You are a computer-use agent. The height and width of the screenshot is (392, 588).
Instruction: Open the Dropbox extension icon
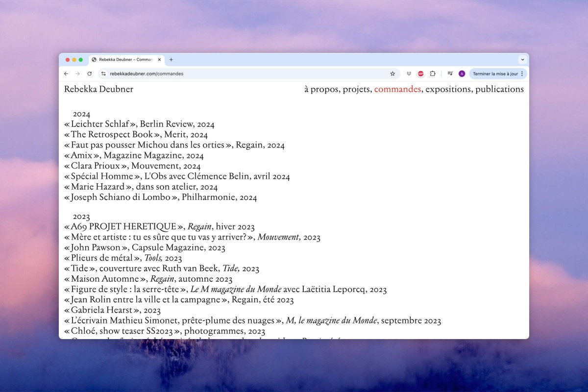409,73
